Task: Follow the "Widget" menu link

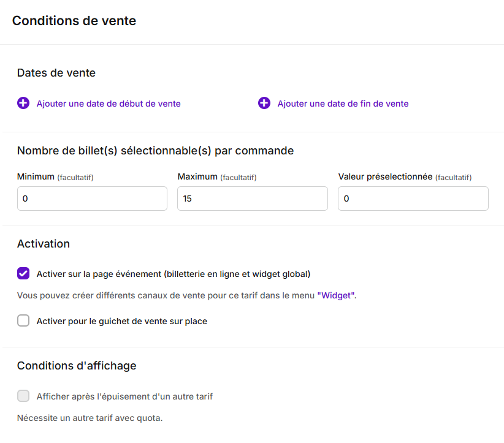Action: [336, 295]
